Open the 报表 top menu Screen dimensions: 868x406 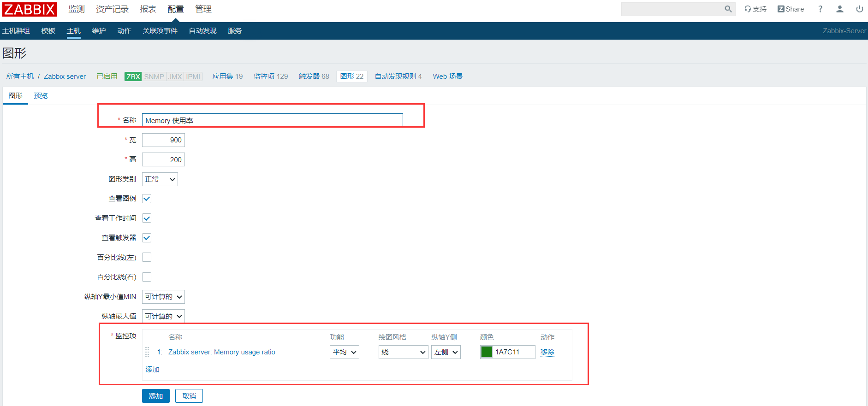coord(148,9)
